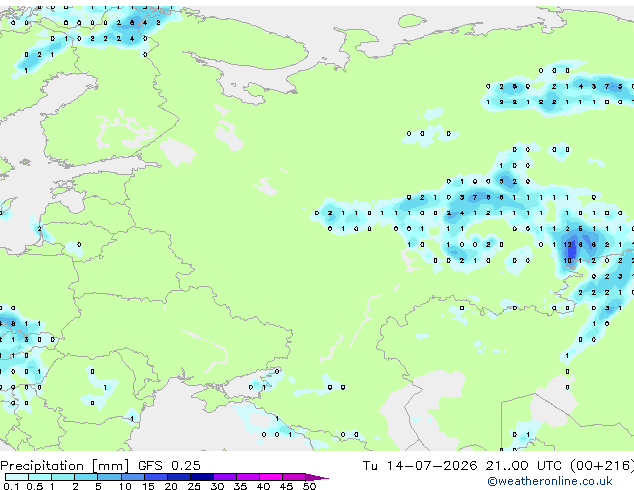Viewport: 634px width, 490px height.
Task: Click the legend swatch between 25 and 30
Action: (x=201, y=477)
